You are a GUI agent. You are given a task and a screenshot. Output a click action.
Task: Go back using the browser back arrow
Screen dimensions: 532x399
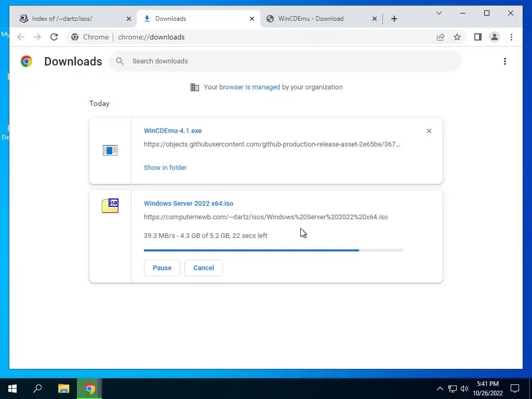21,37
